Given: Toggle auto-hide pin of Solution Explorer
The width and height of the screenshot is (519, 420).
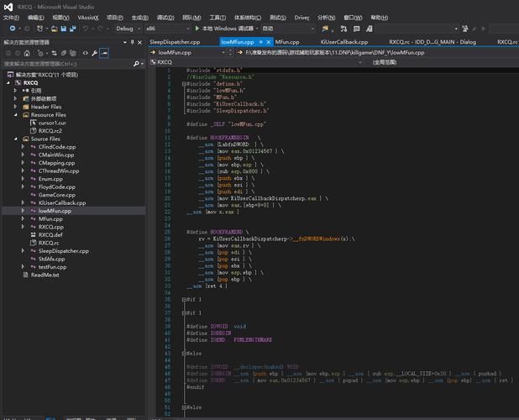Looking at the screenshot, I should (132, 42).
